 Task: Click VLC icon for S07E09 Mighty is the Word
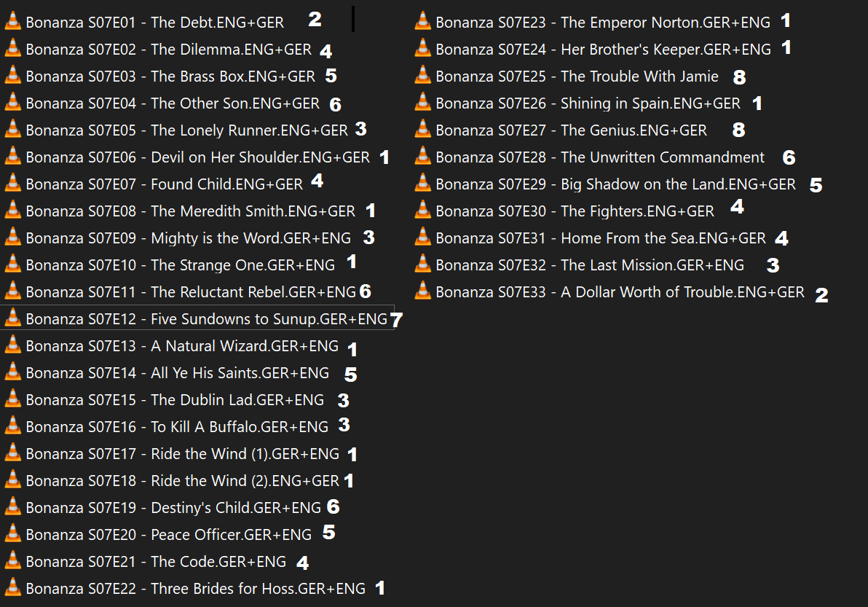[12, 237]
